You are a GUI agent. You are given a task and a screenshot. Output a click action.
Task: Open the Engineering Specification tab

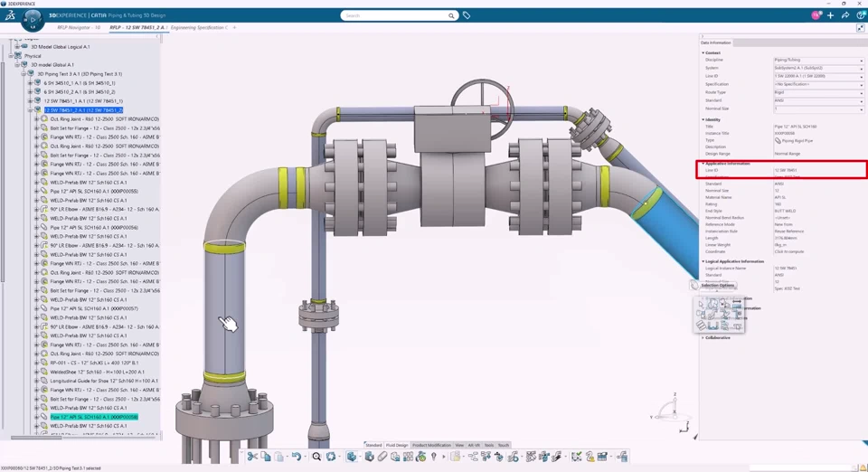(x=199, y=28)
